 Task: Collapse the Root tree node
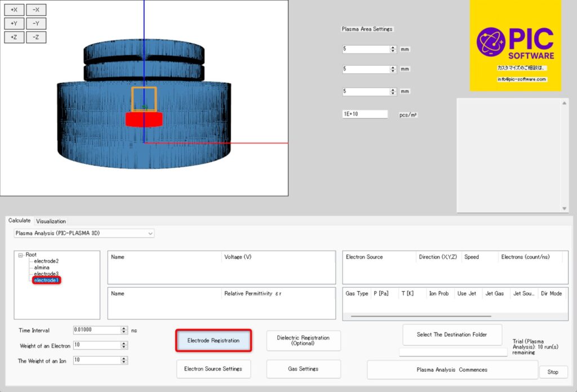point(20,255)
